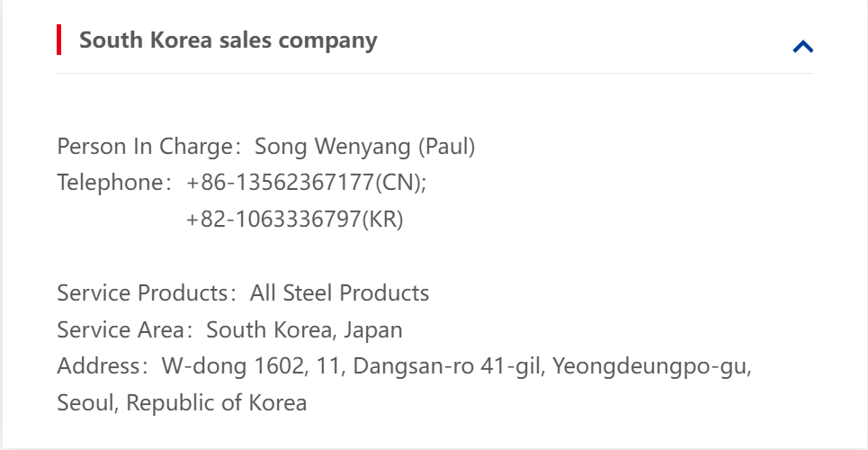Click the "Service Area" label
868x450 pixels.
click(120, 330)
